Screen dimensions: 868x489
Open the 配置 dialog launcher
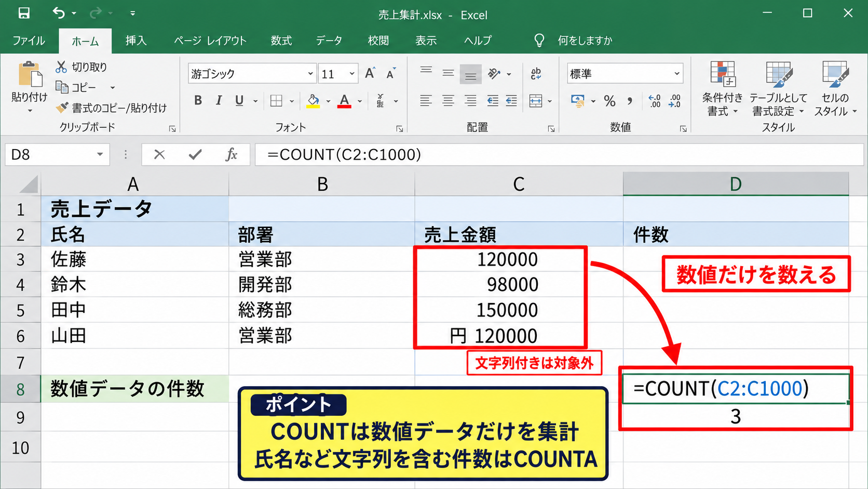pos(551,128)
